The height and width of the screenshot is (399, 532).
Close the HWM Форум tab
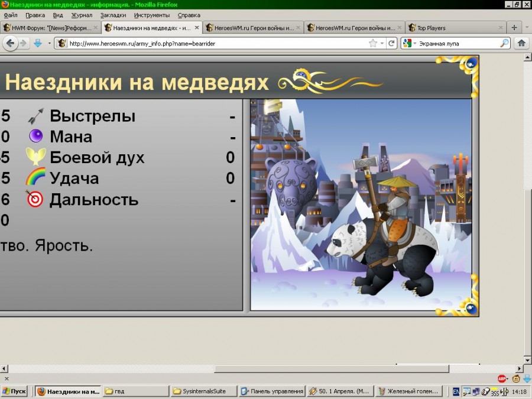pos(95,28)
